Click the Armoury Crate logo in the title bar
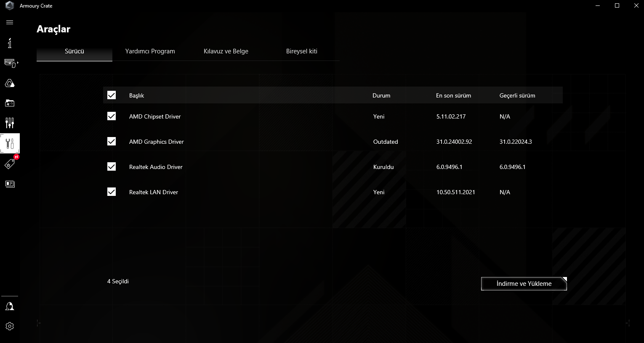The height and width of the screenshot is (343, 644). click(x=10, y=6)
